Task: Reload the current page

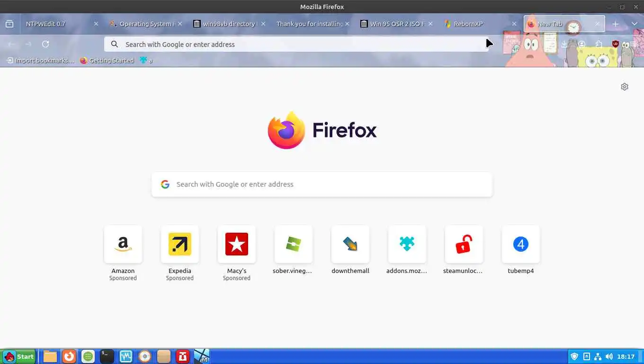Action: click(x=45, y=44)
